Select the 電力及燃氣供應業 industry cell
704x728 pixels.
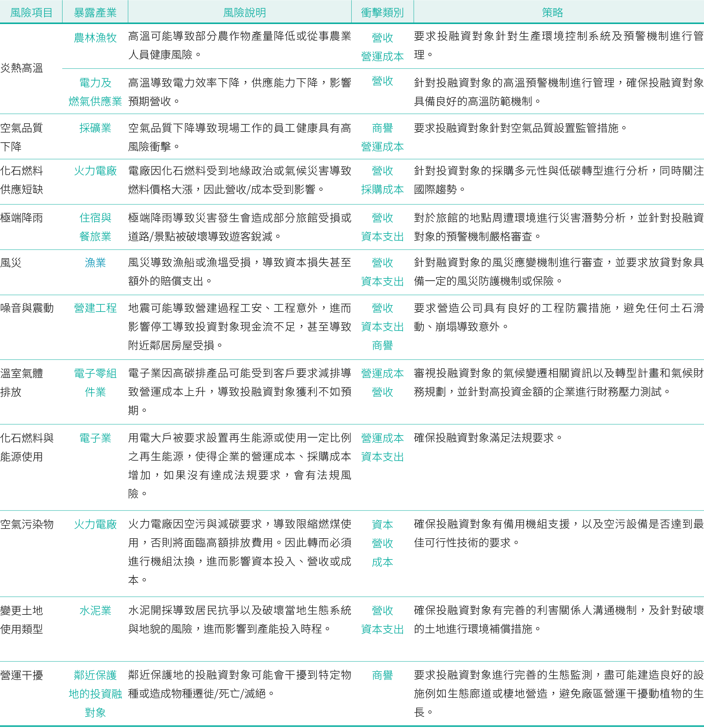click(95, 92)
